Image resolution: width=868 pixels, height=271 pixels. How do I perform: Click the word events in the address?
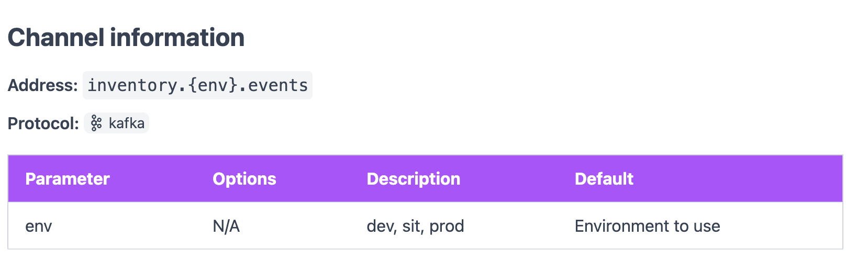(x=278, y=85)
